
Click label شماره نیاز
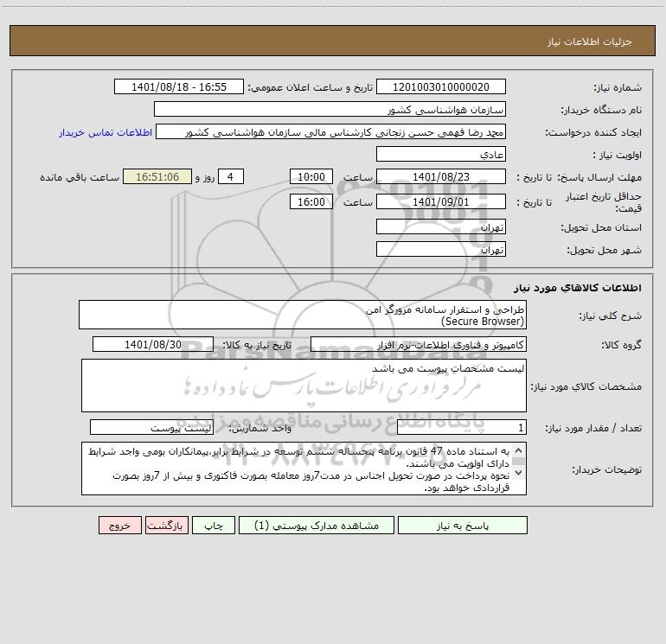pyautogui.click(x=618, y=87)
